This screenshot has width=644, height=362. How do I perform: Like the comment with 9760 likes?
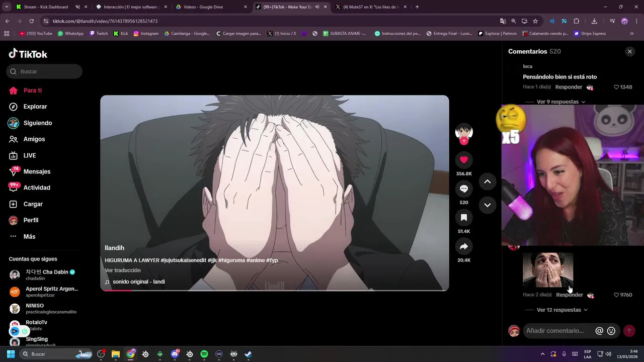pos(616,295)
